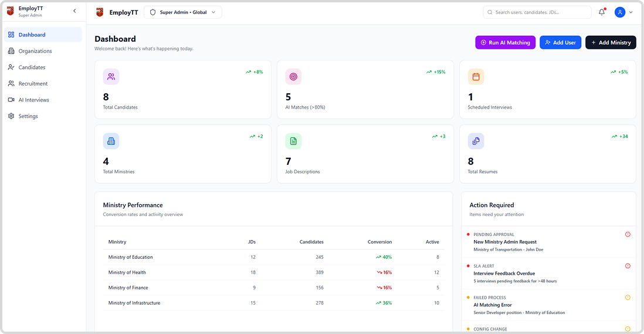Click the Total Ministries building icon
The image size is (644, 334).
(x=111, y=141)
